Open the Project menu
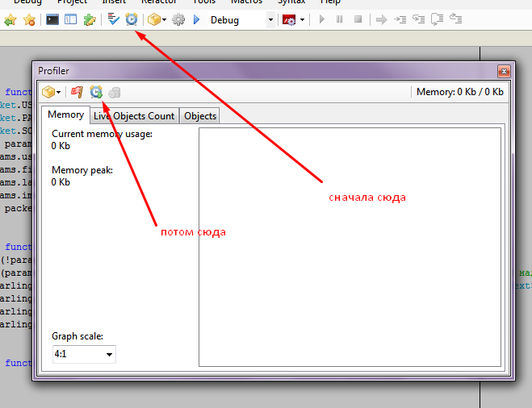The image size is (532, 408). [72, 2]
